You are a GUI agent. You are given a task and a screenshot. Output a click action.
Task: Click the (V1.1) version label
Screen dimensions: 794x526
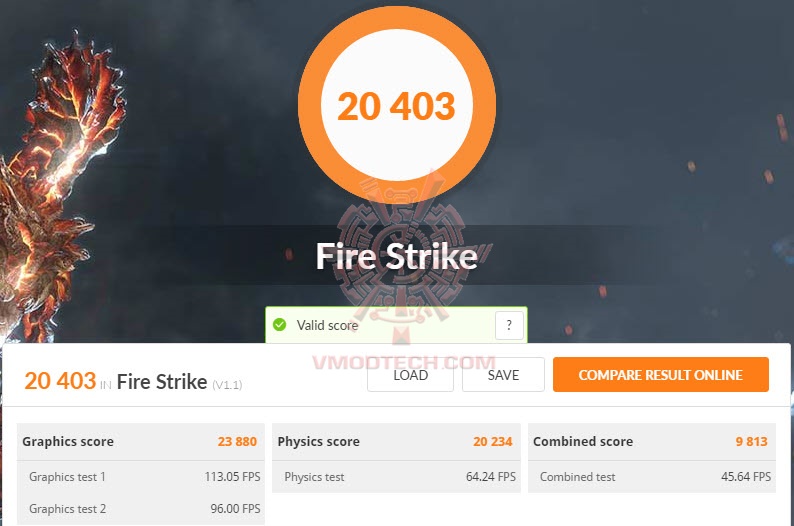click(227, 385)
